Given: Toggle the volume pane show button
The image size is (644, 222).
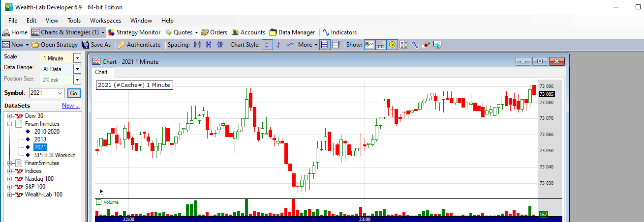Looking at the screenshot, I should pyautogui.click(x=380, y=45).
